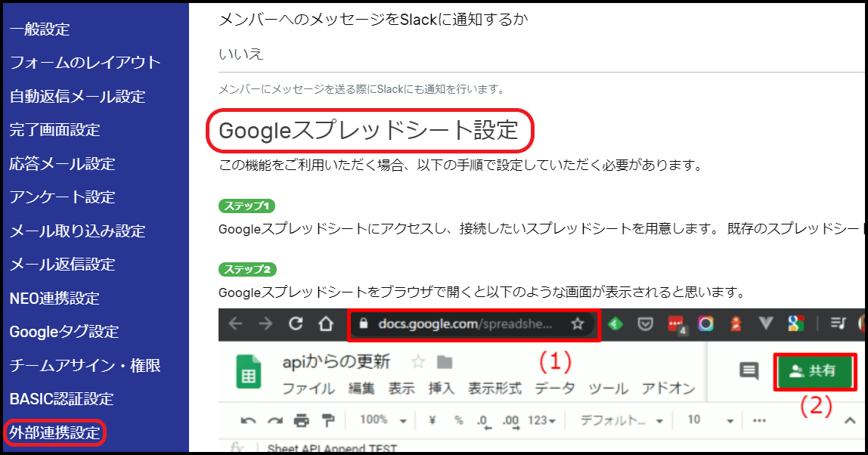Click the paint format roller icon
868x455 pixels.
click(327, 421)
